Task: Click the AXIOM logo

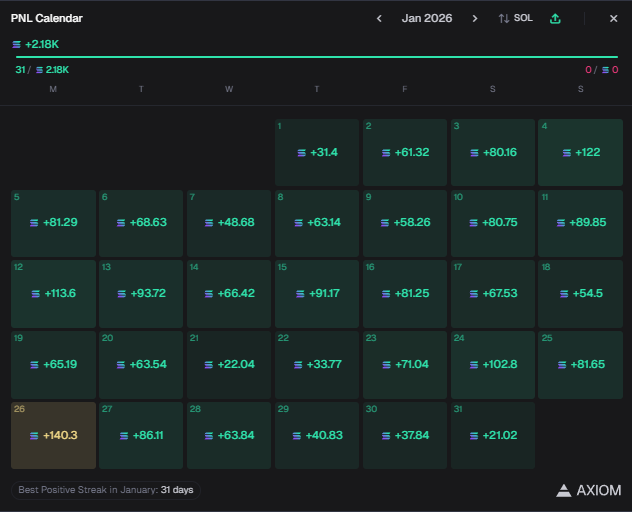Action: [588, 490]
